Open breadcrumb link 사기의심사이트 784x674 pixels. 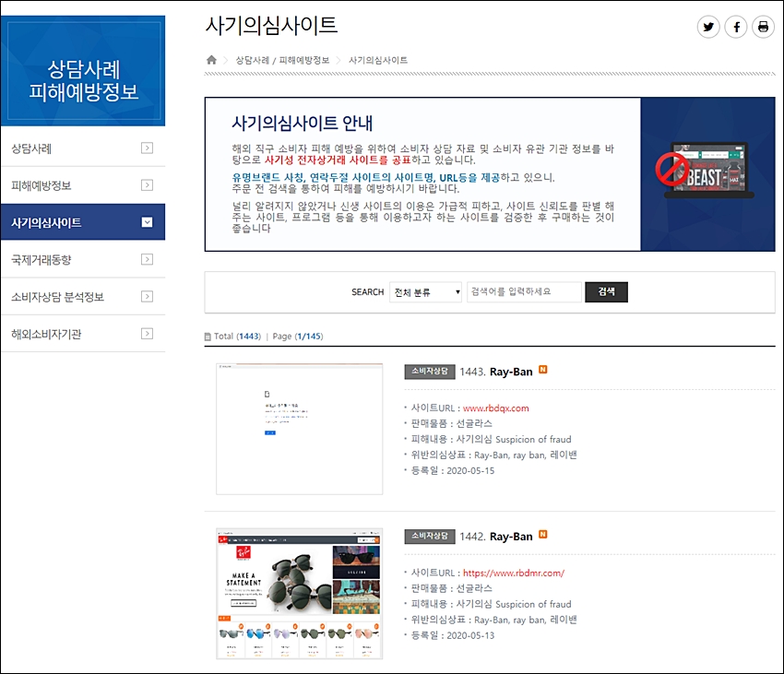pyautogui.click(x=378, y=61)
